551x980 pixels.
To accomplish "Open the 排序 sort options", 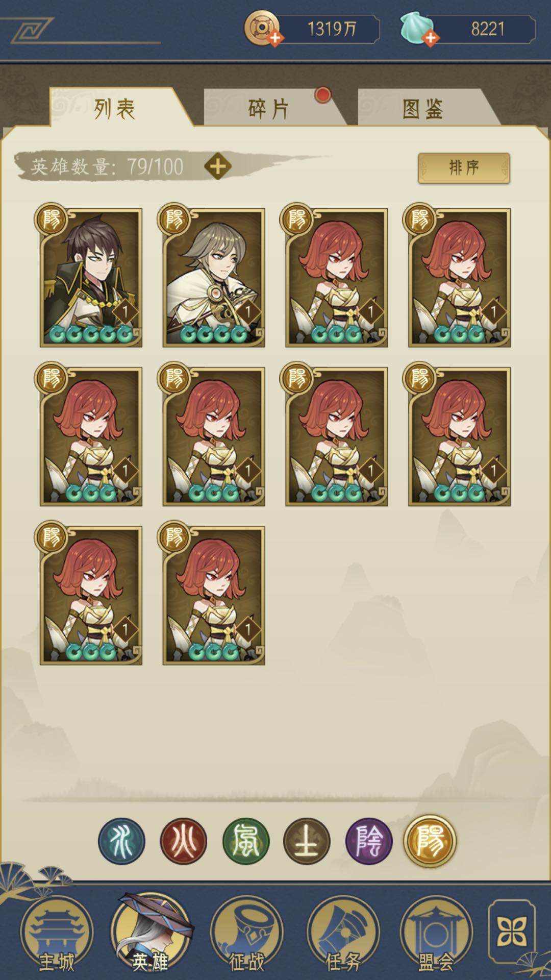I will (464, 167).
